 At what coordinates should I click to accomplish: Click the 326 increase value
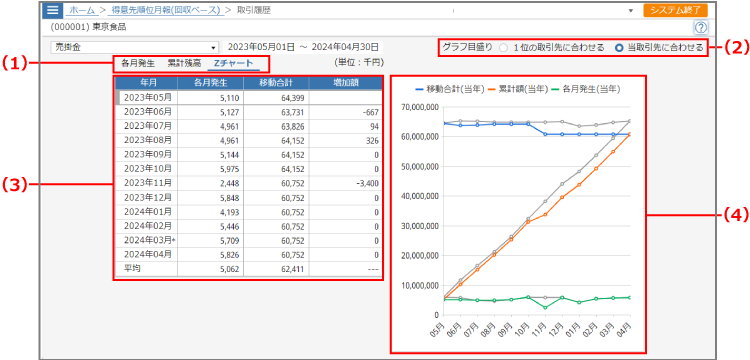click(373, 141)
